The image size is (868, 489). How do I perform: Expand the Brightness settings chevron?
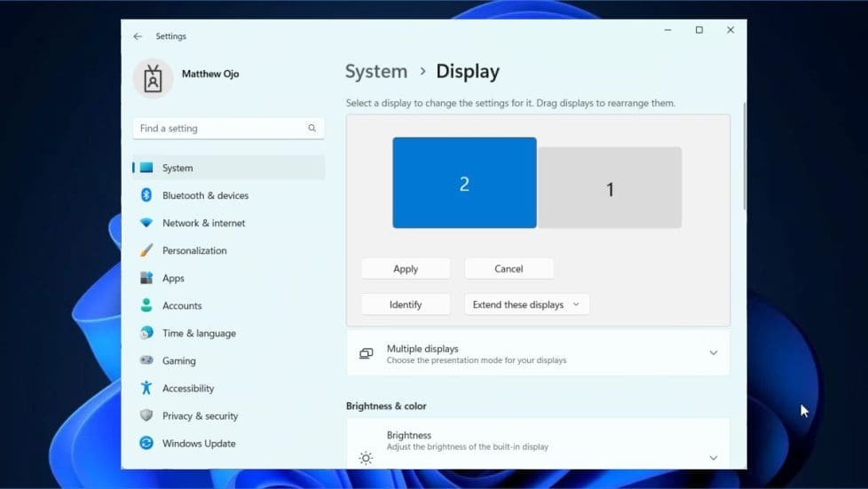[x=713, y=458]
